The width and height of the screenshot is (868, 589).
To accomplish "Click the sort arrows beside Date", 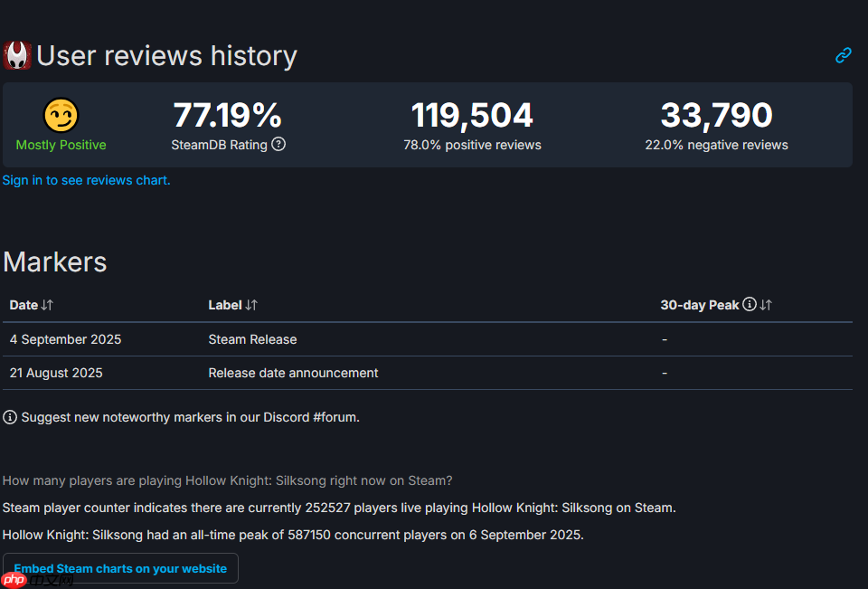I will (47, 305).
